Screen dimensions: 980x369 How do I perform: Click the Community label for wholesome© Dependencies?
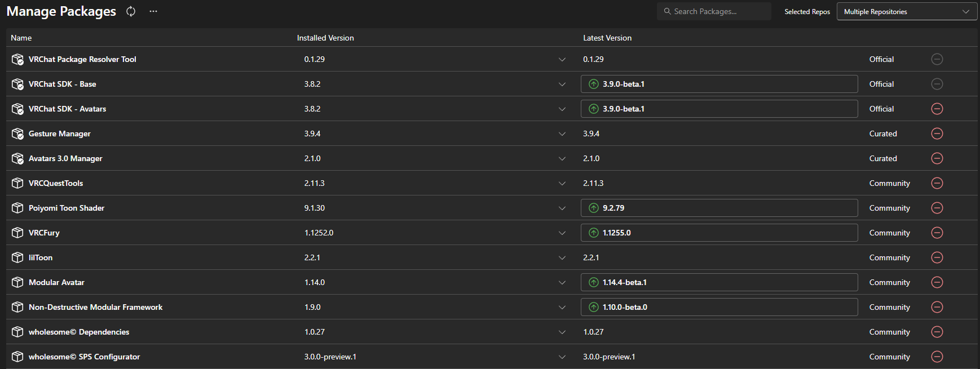[x=890, y=332]
